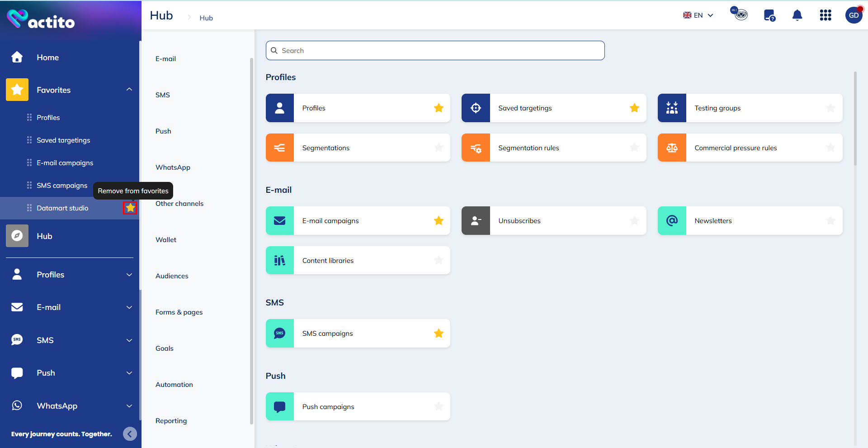Click the Actito logo

click(41, 19)
